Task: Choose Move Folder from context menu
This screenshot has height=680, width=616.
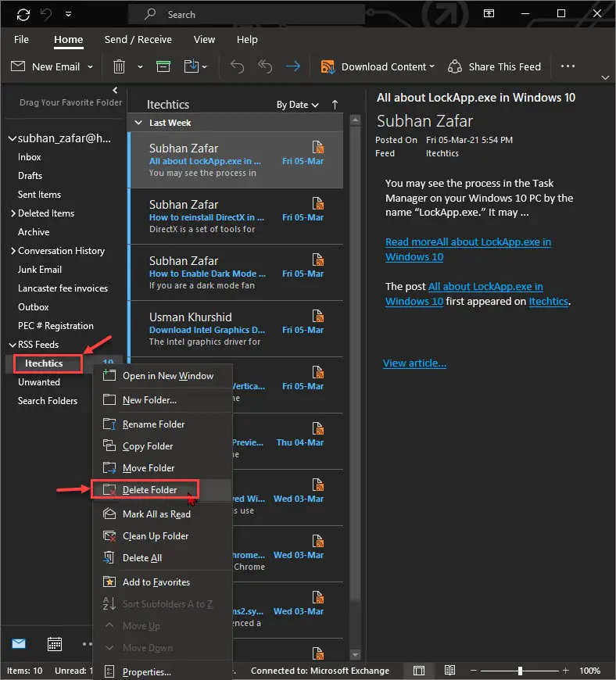Action: 163,468
